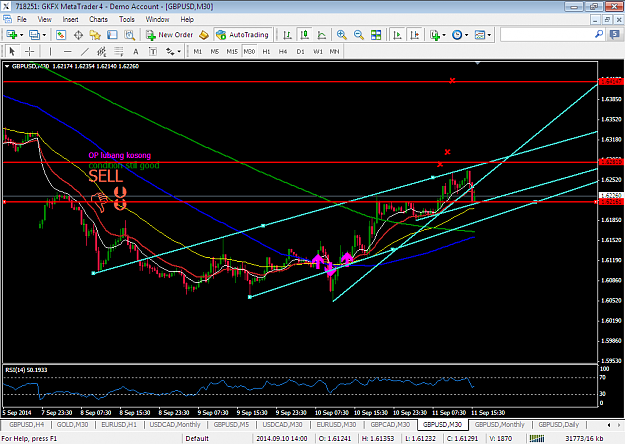Open the Templates icon
Screen dimensions: 625x444
[x=480, y=35]
